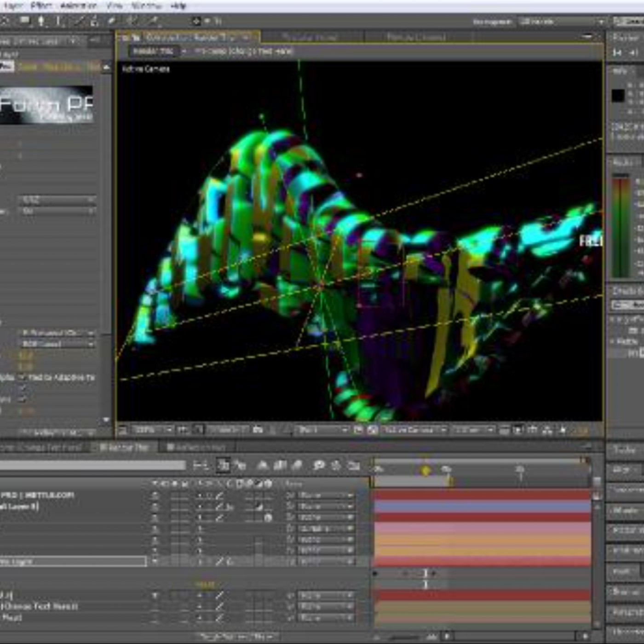
Task: Open the Help menu
Action: pos(178,6)
